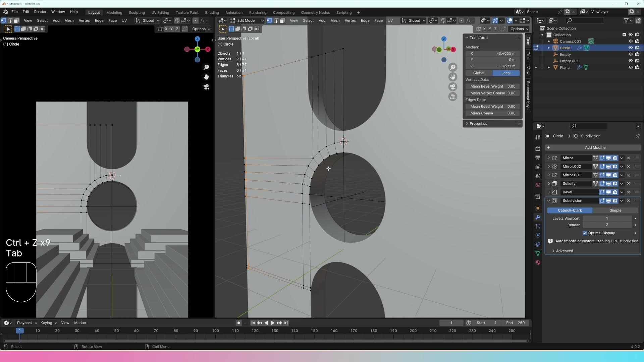Toggle Solidify modifier on cage display
This screenshot has height=362, width=644.
595,183
